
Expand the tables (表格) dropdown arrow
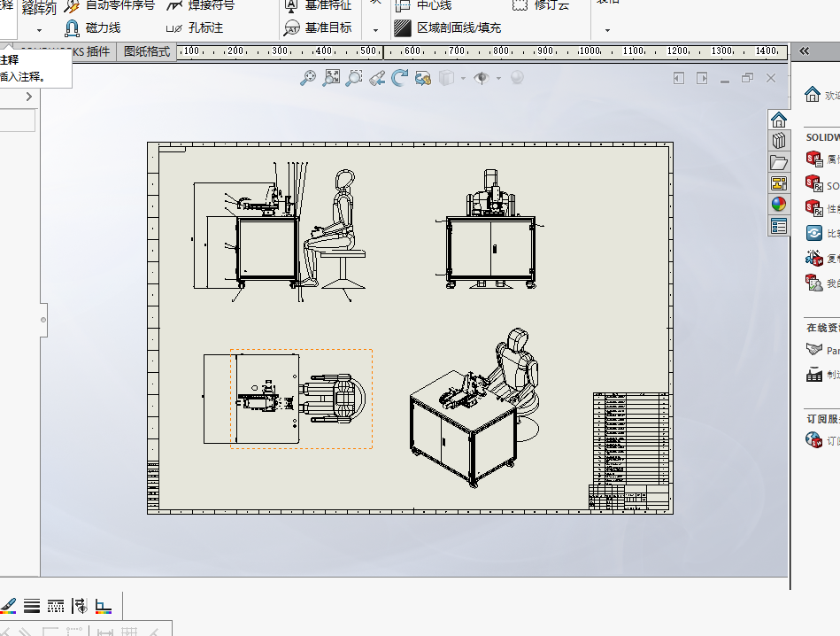607,30
